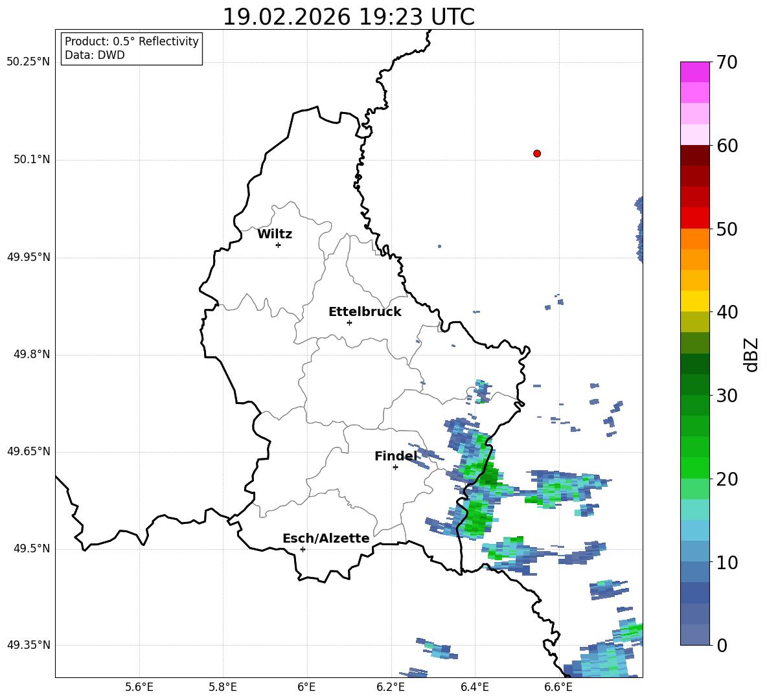Click the Findel station cross marker
Image resolution: width=767 pixels, height=700 pixels.
[x=395, y=468]
